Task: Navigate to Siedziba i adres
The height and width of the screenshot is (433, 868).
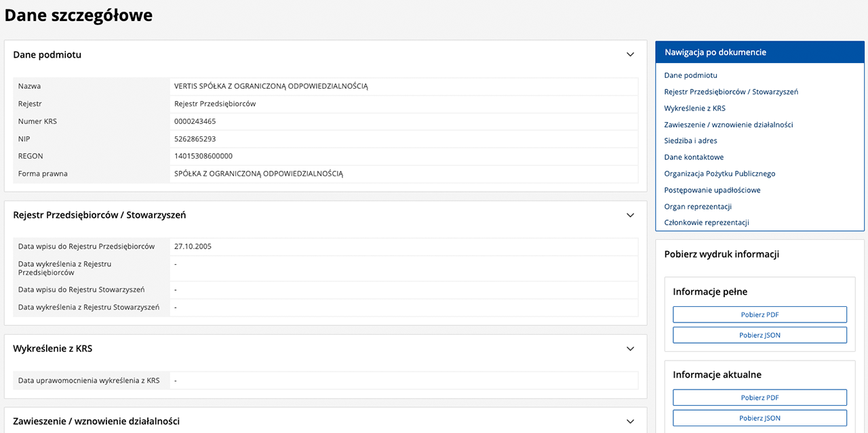Action: point(690,141)
